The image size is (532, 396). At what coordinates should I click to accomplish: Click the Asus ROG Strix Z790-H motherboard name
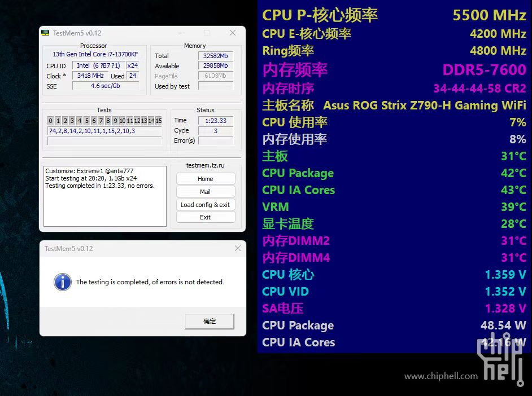pyautogui.click(x=425, y=105)
